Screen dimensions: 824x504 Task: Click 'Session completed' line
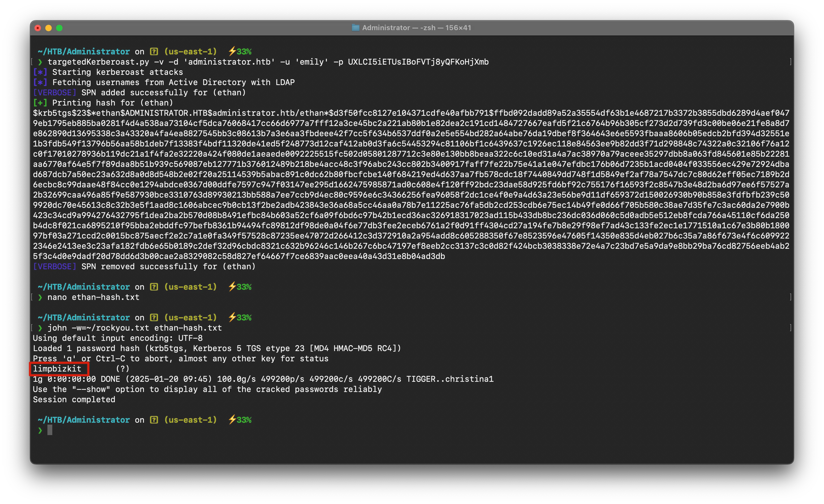click(74, 399)
